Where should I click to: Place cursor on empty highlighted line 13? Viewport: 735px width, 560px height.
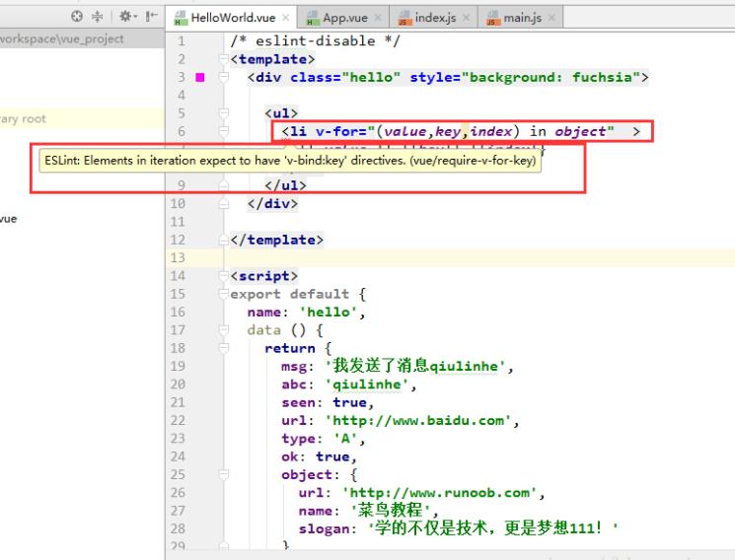479,257
